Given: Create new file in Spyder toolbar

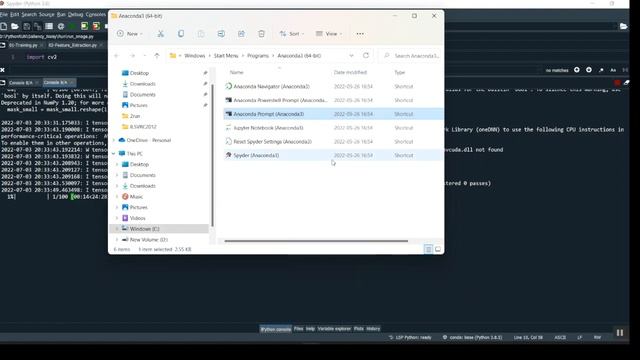Looking at the screenshot, I should pyautogui.click(x=4, y=26).
